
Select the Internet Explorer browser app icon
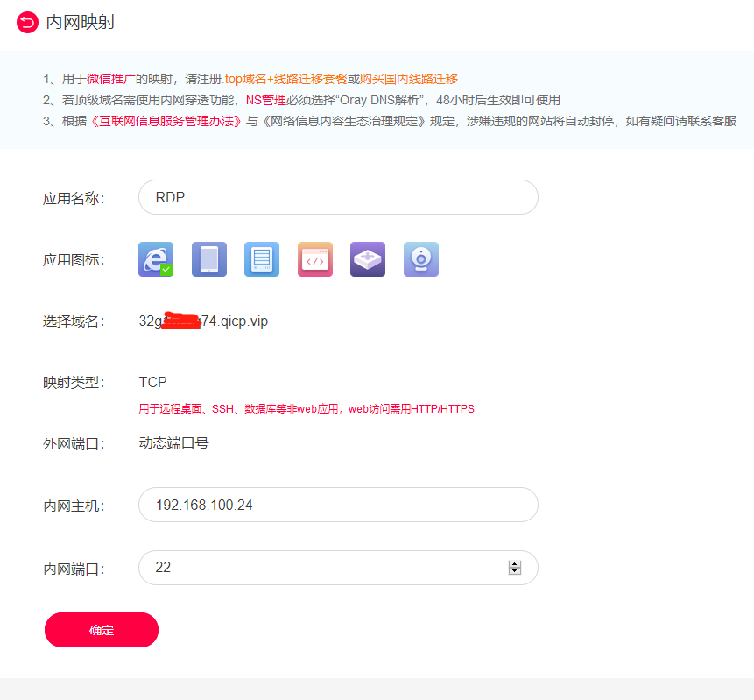tap(156, 259)
